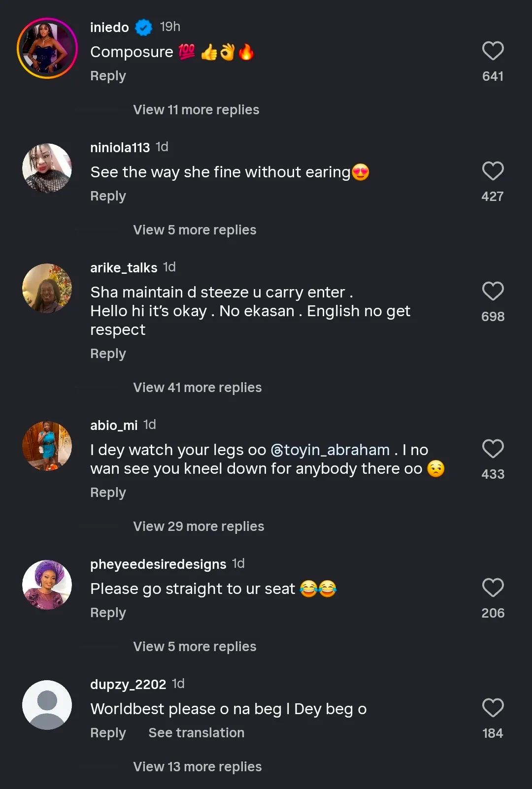Open abio_mi's profile avatar
Screen dimensions: 532x789
pos(47,446)
